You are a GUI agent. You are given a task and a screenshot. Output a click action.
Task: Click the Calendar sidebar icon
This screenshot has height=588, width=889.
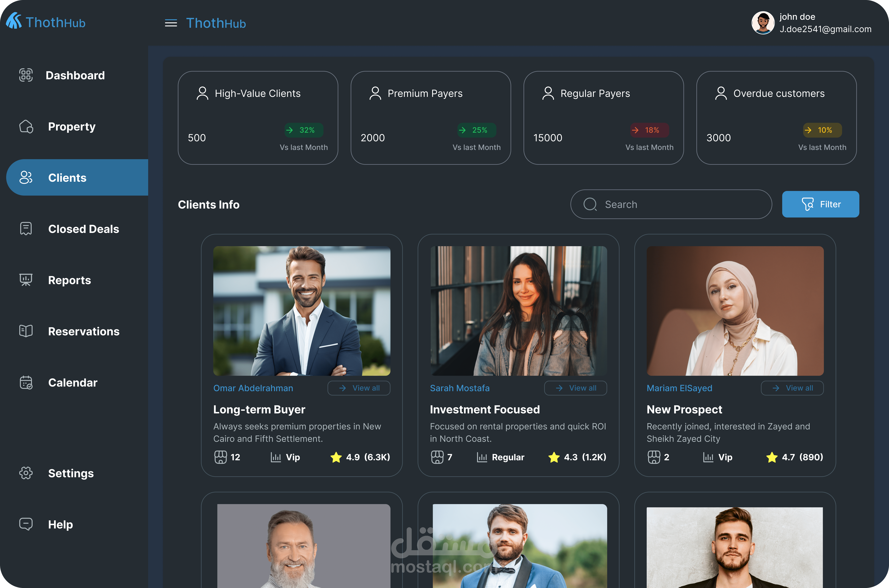point(26,383)
